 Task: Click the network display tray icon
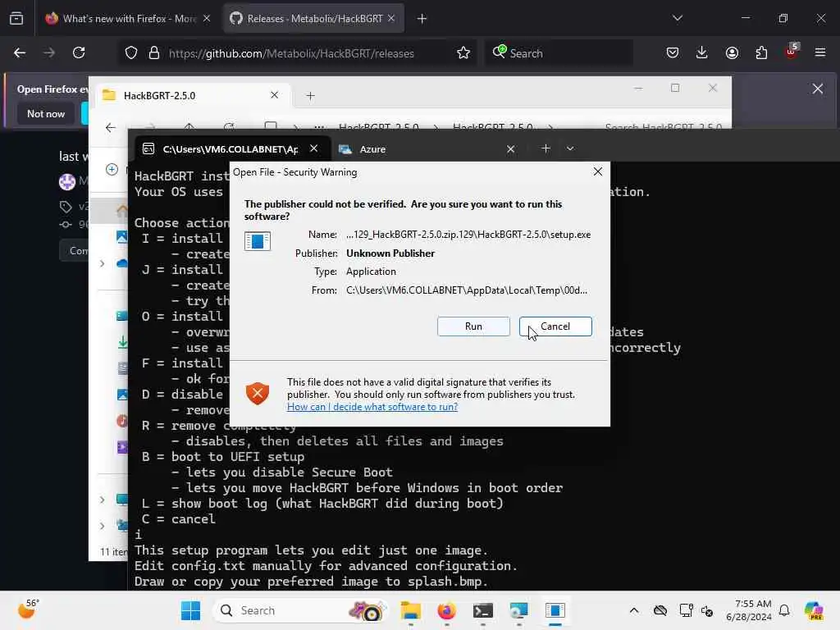pyautogui.click(x=686, y=610)
